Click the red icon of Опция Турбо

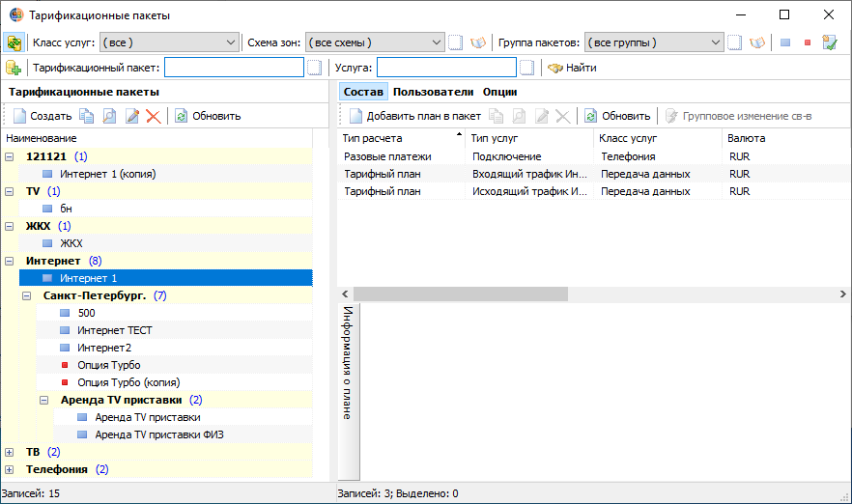coord(65,365)
